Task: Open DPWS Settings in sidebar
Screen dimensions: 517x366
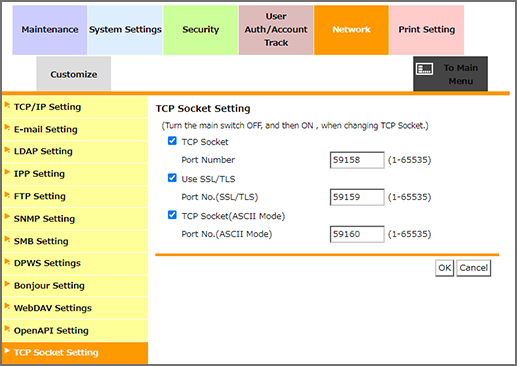Action: tap(75, 263)
